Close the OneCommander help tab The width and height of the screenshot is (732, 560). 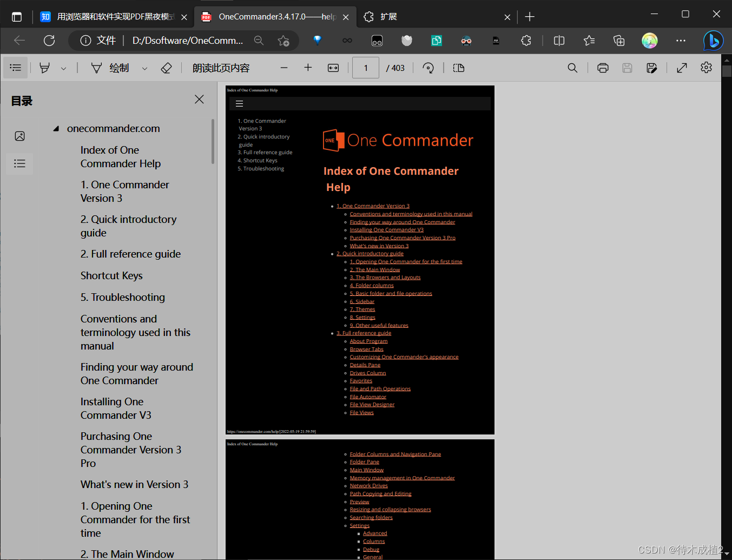click(x=346, y=17)
